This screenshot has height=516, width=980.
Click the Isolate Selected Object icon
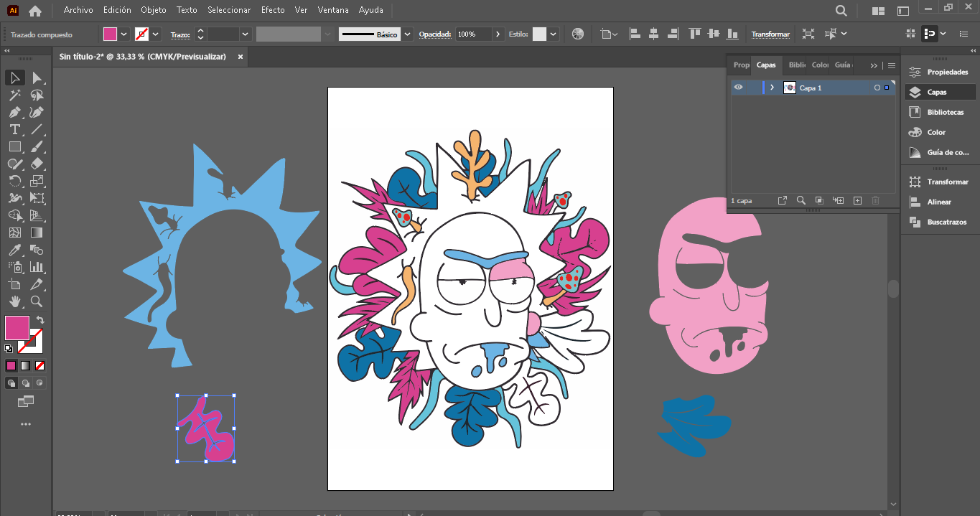(x=808, y=34)
